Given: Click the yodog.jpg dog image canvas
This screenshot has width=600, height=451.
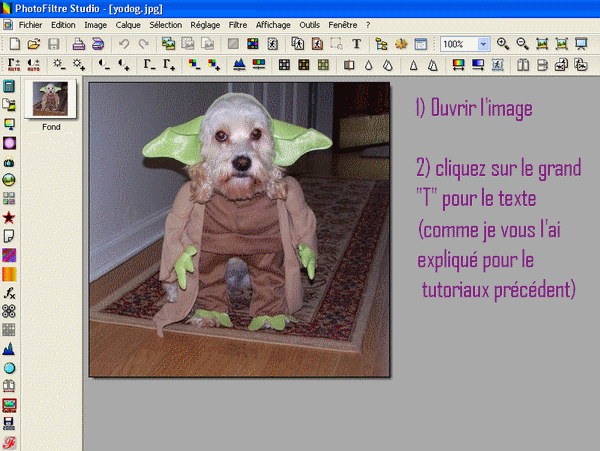Looking at the screenshot, I should click(240, 230).
